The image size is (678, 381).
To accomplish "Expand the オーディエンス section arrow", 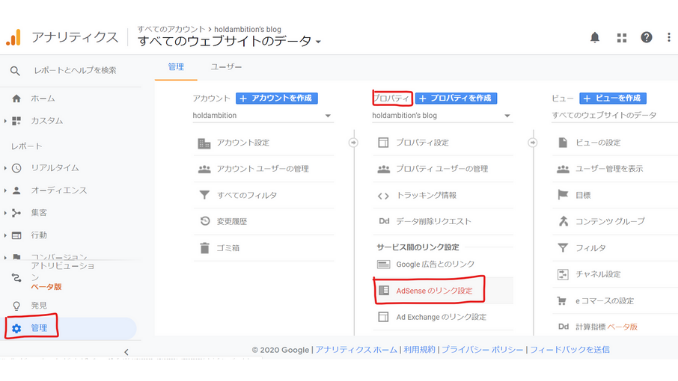I will click(5, 190).
